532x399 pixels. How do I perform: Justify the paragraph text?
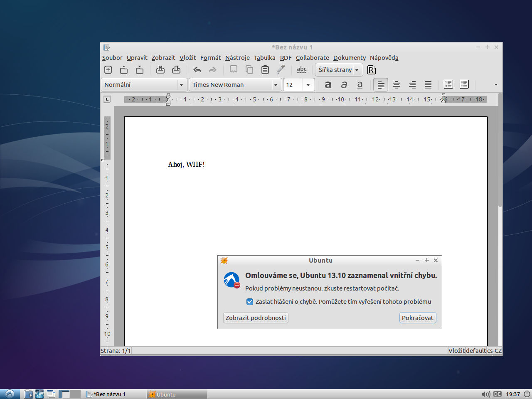coord(428,85)
